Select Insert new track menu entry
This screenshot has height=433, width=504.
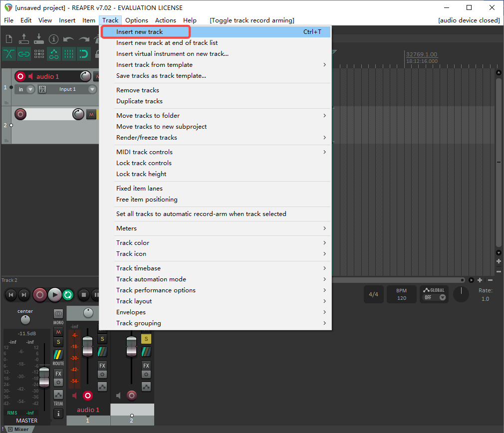(216, 32)
